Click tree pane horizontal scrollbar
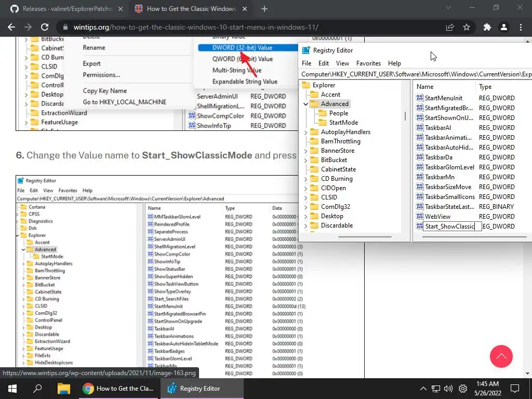The image size is (532, 399). coord(365,237)
